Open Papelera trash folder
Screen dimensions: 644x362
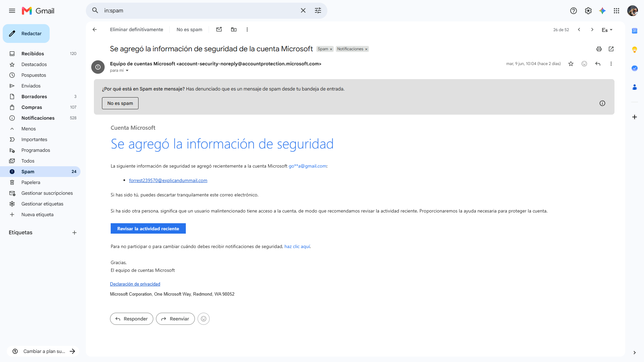pos(40,182)
